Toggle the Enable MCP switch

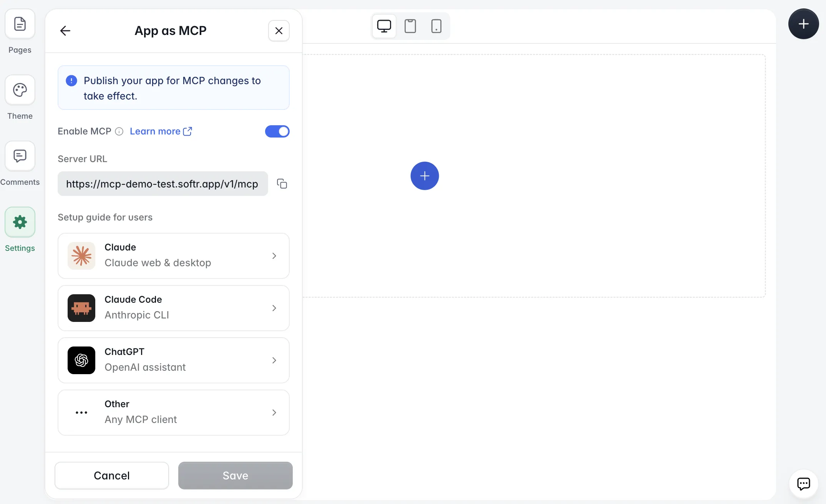pyautogui.click(x=277, y=131)
